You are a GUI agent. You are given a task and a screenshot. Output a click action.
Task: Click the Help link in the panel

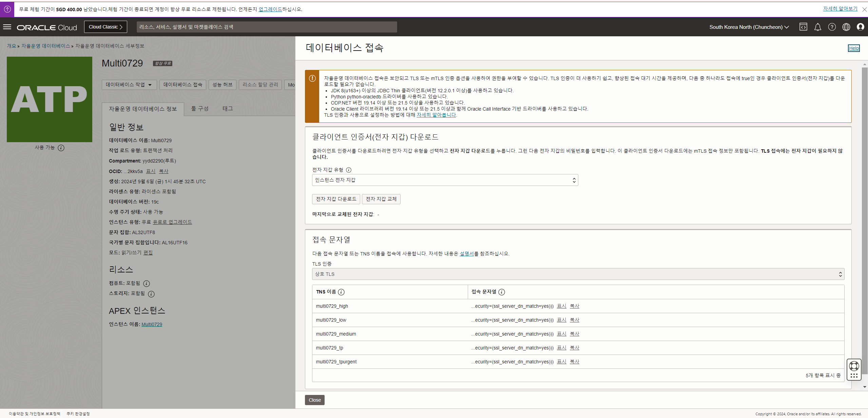pyautogui.click(x=854, y=48)
